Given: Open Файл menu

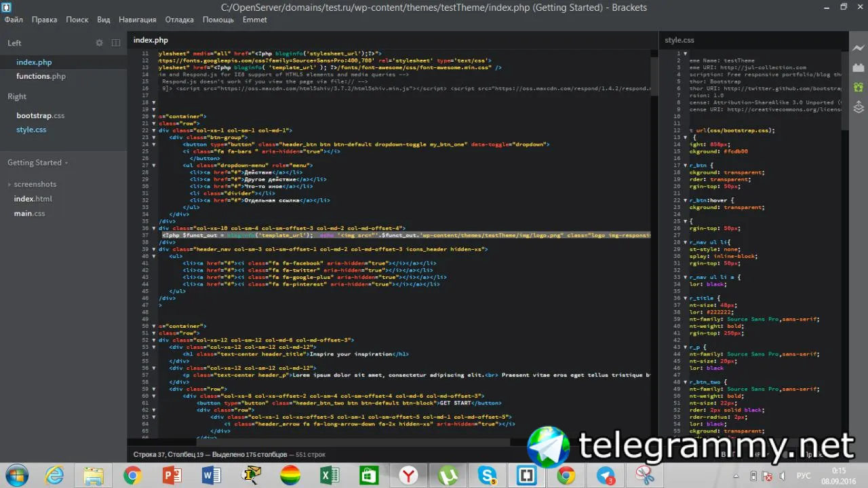Looking at the screenshot, I should [14, 20].
